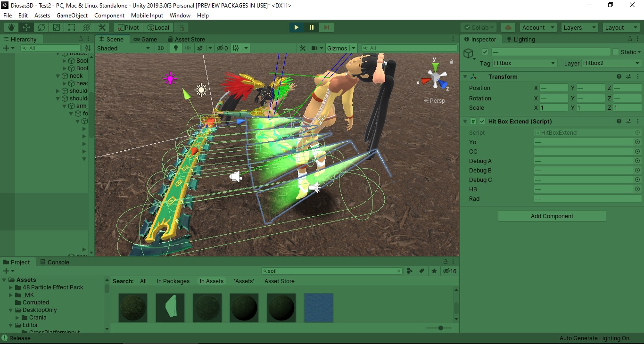Select the Move tool
The width and height of the screenshot is (644, 344).
pyautogui.click(x=26, y=28)
